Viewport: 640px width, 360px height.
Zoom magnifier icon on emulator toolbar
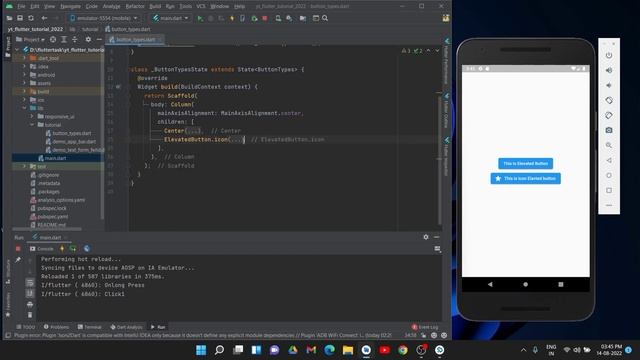pos(609,145)
